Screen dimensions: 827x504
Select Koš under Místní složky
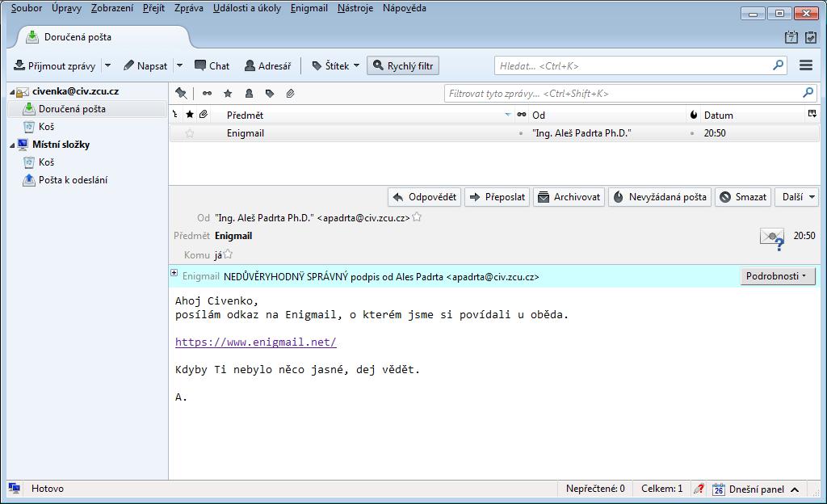39,162
